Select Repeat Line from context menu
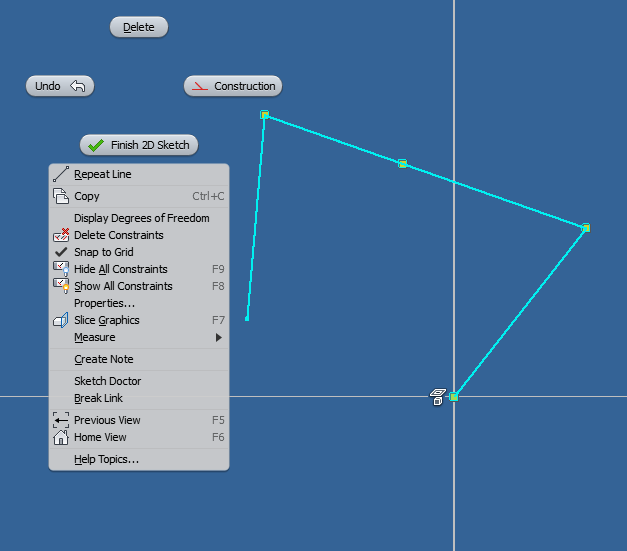The image size is (627, 551). 139,174
